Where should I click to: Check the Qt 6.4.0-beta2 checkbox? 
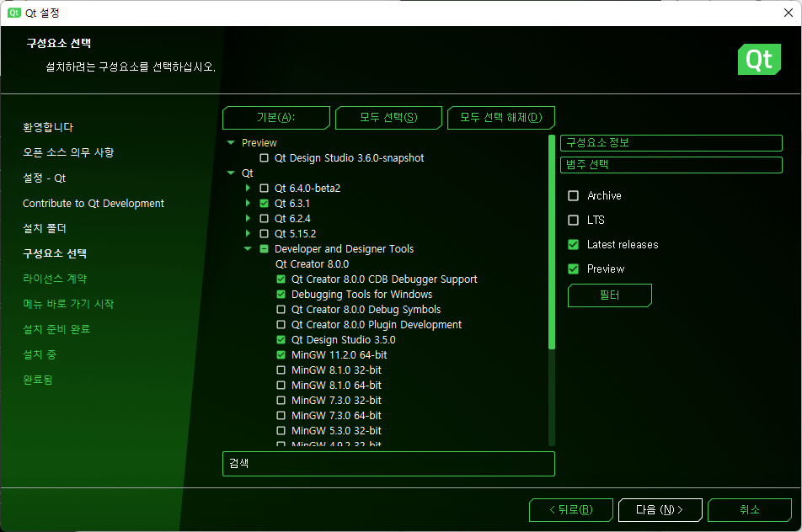pos(264,188)
